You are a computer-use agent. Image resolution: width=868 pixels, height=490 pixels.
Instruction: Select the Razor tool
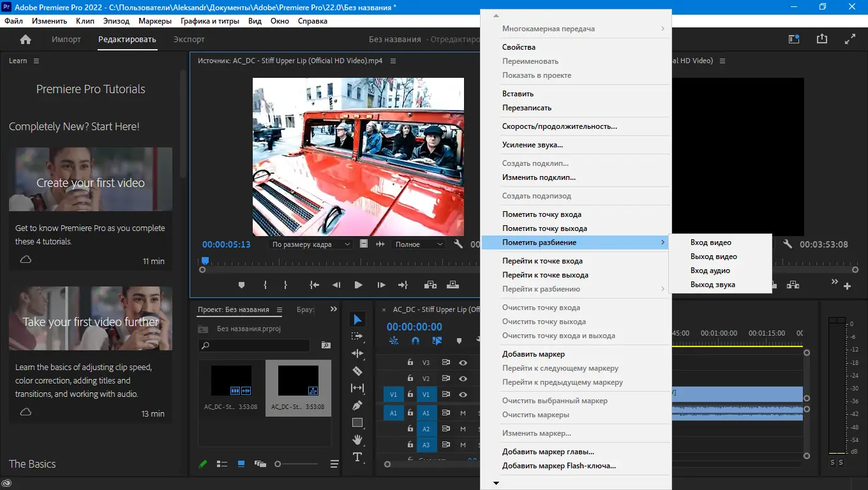tap(357, 371)
